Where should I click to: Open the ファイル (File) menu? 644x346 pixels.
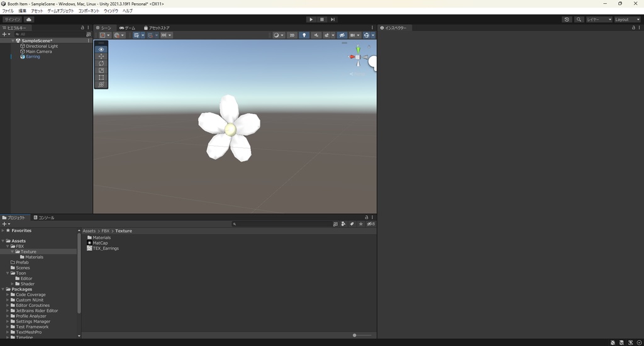[8, 11]
